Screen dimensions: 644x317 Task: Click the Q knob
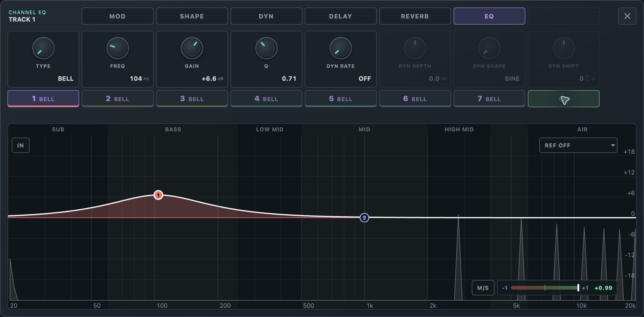point(267,48)
